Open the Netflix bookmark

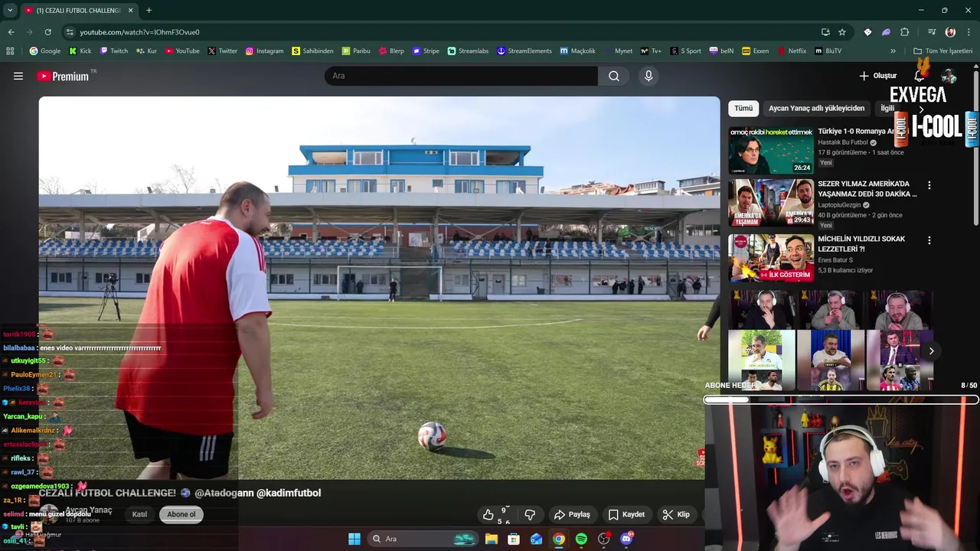pos(792,51)
